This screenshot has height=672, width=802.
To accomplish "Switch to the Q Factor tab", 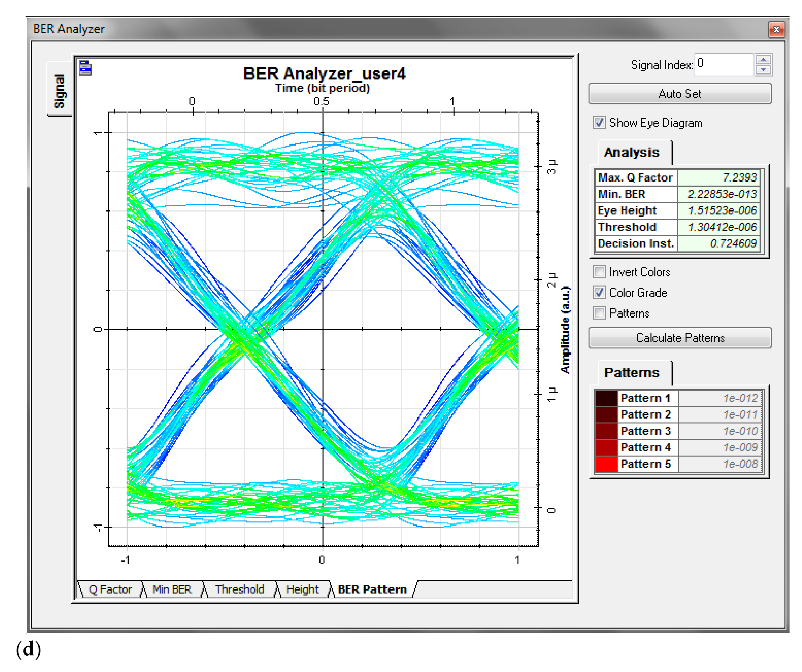I will [110, 590].
